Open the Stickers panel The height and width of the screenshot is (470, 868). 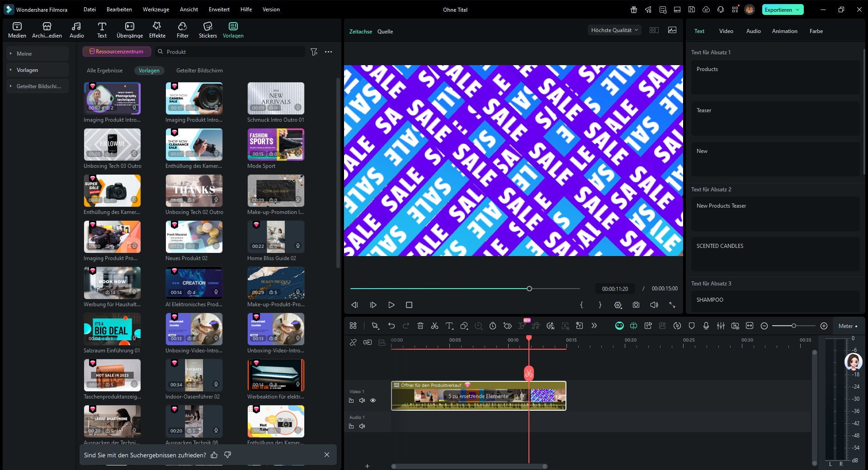coord(208,30)
